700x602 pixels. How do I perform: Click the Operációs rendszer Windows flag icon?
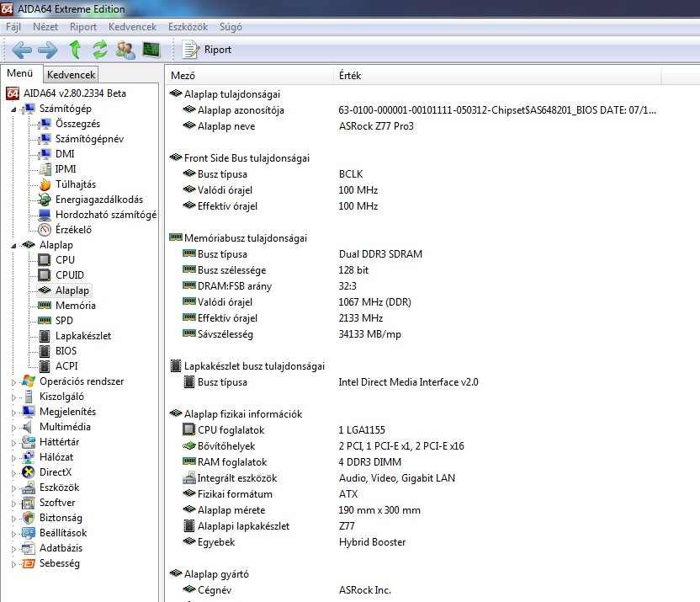[x=29, y=381]
